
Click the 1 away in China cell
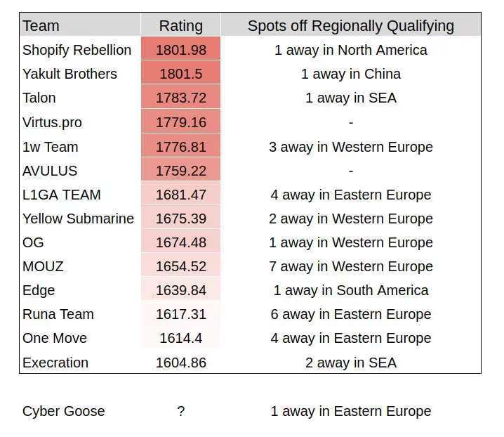click(x=350, y=74)
